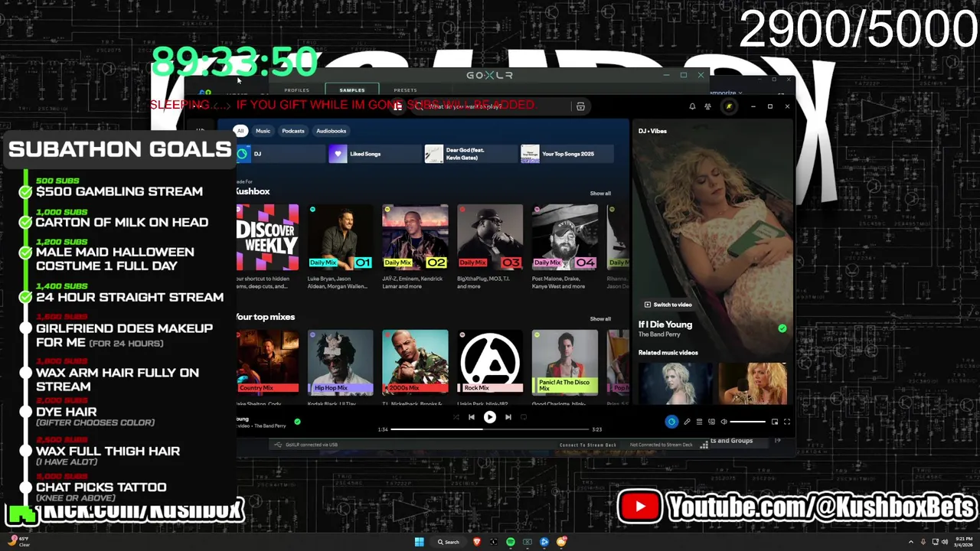
Task: Open Panic! At The Disco Mix cover
Action: pyautogui.click(x=565, y=362)
